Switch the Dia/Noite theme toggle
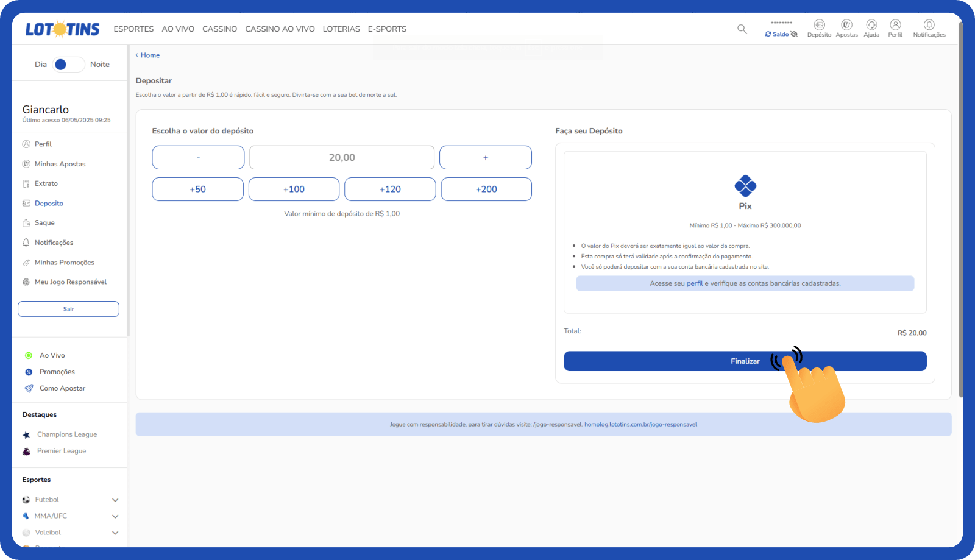Screen dimensions: 975x560 click(68, 65)
